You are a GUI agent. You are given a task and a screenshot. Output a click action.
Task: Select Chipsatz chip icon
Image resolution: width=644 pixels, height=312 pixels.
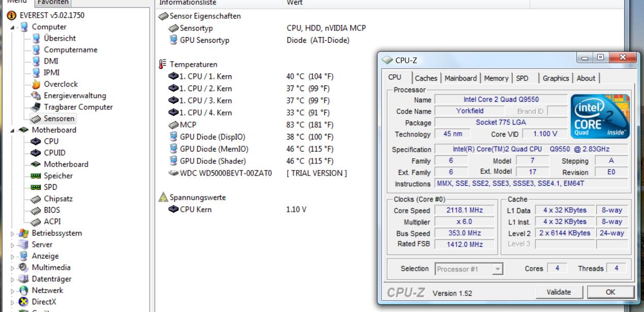(x=36, y=198)
